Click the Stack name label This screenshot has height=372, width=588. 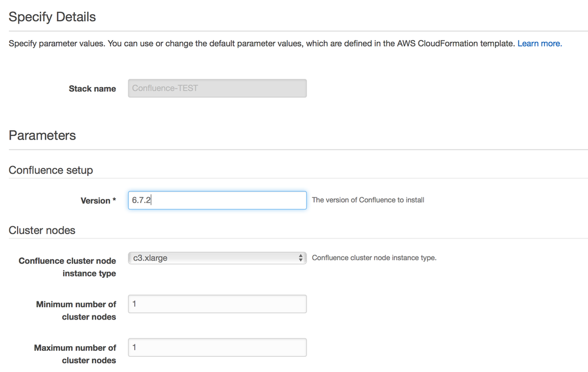[x=92, y=88]
